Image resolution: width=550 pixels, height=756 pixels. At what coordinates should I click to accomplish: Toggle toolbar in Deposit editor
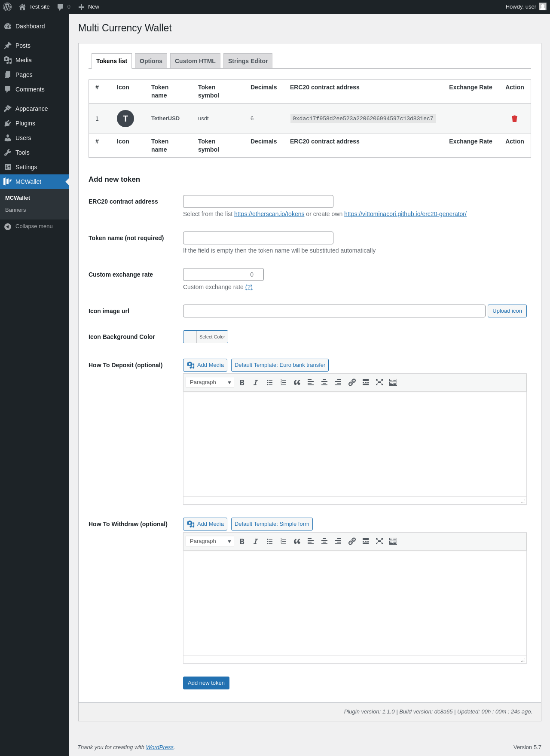393,382
